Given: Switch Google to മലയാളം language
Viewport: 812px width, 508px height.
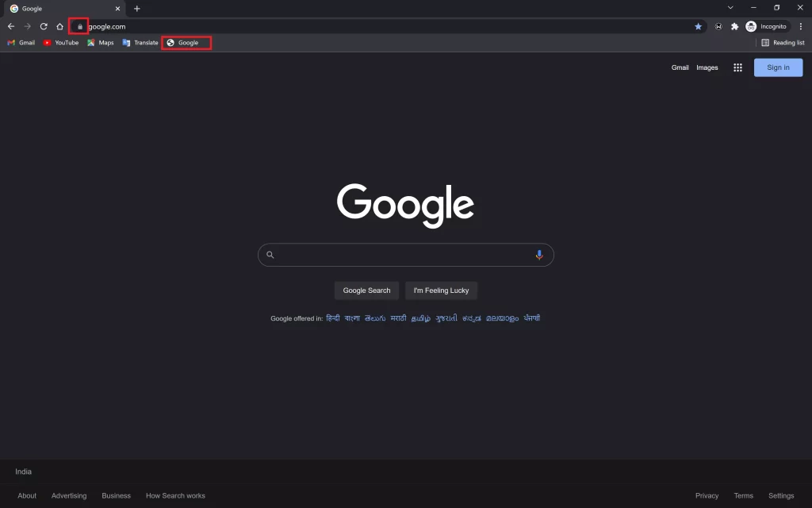Looking at the screenshot, I should coord(502,317).
